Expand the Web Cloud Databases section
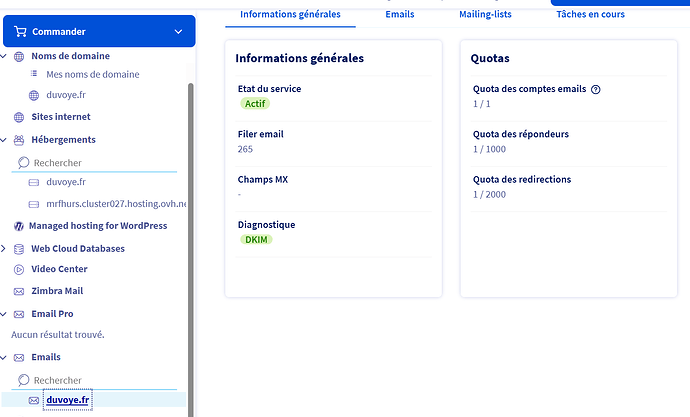 (x=4, y=249)
